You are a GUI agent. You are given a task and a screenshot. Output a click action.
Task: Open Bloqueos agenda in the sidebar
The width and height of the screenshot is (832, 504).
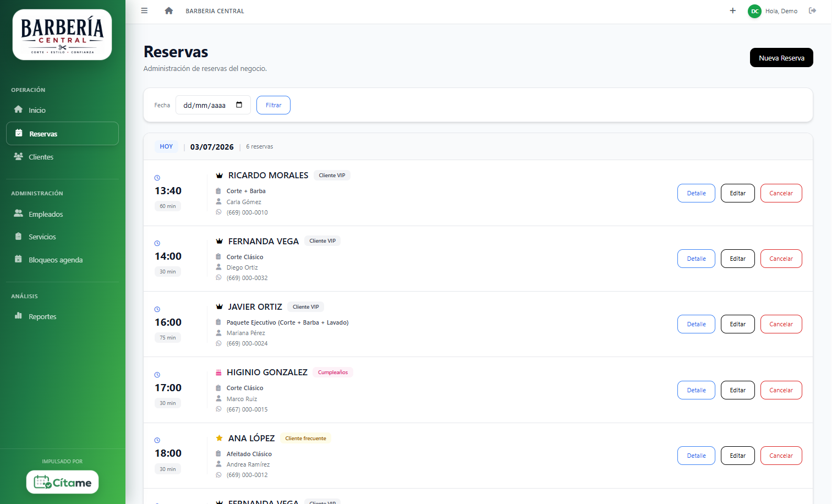point(62,260)
